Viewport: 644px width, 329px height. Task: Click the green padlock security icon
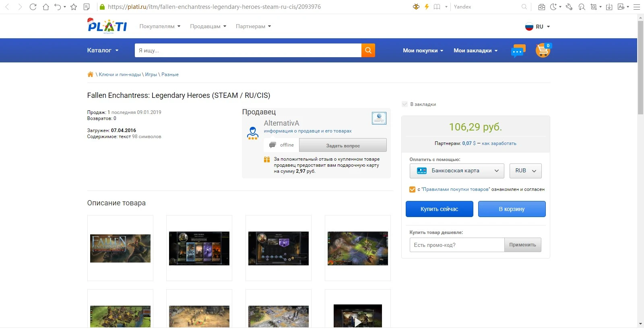click(102, 7)
